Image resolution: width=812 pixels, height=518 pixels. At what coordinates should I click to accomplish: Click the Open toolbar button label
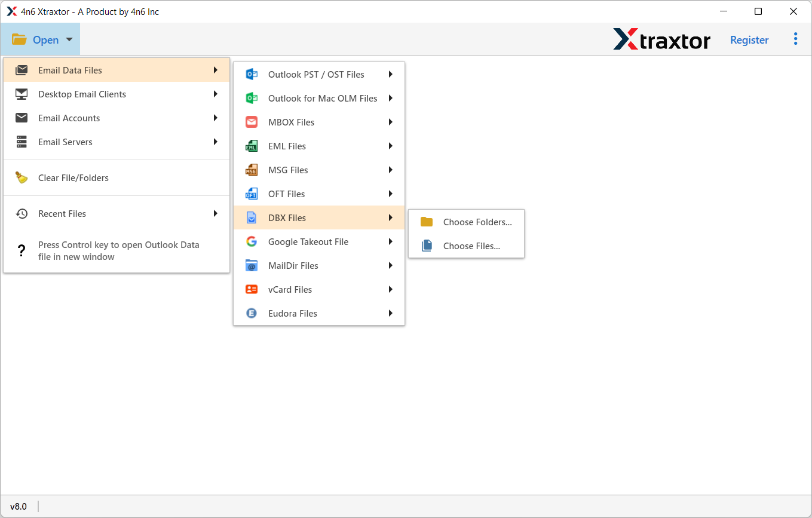(46, 39)
